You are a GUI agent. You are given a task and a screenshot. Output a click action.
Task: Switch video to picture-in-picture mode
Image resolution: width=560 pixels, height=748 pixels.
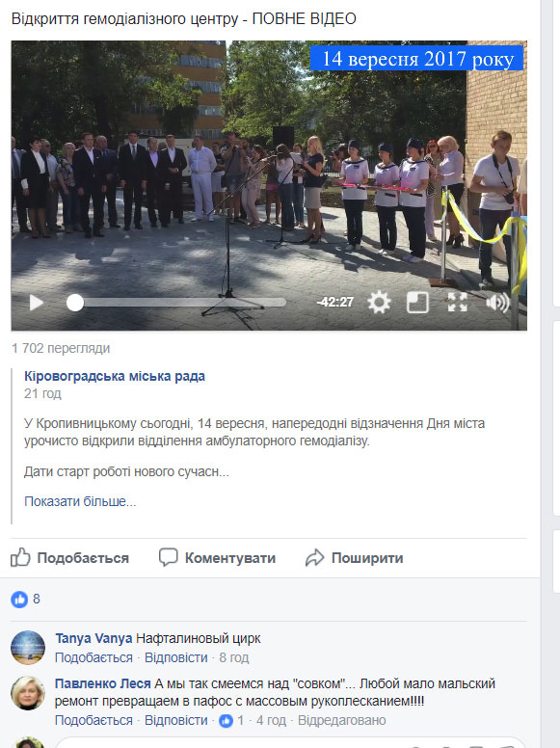click(417, 303)
